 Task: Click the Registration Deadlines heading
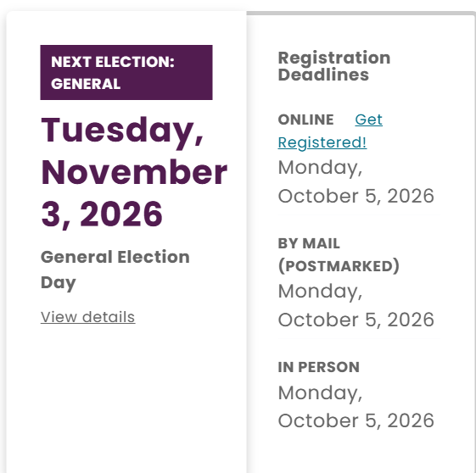pyautogui.click(x=334, y=66)
